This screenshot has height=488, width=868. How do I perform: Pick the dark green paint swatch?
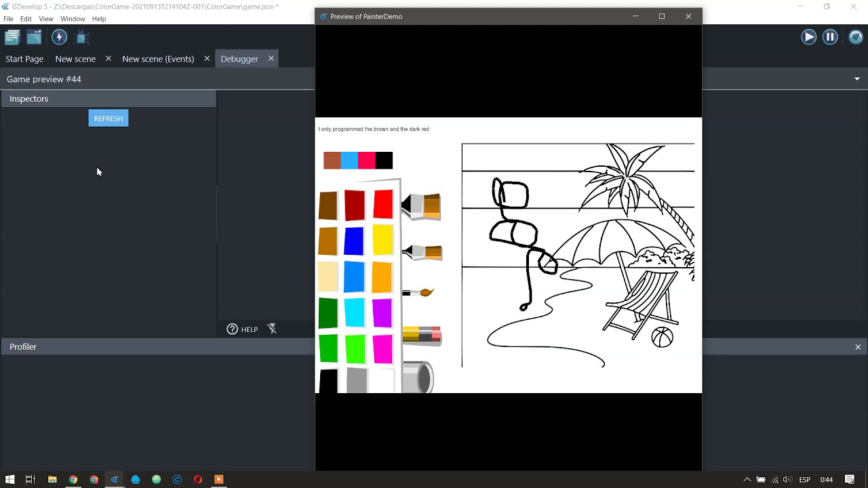[x=328, y=313]
